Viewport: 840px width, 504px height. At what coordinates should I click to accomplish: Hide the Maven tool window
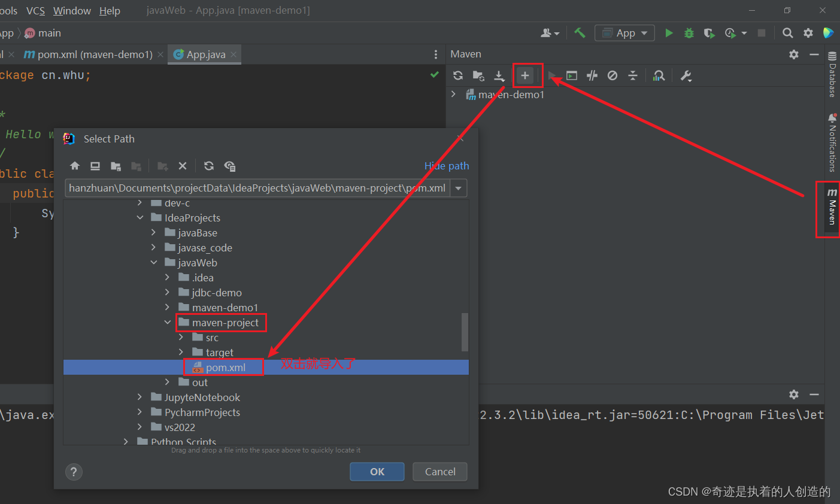[814, 54]
